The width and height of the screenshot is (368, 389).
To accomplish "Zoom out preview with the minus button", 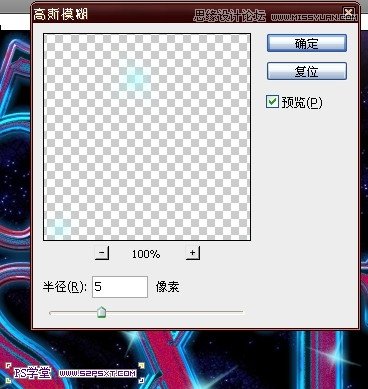I will click(x=102, y=253).
